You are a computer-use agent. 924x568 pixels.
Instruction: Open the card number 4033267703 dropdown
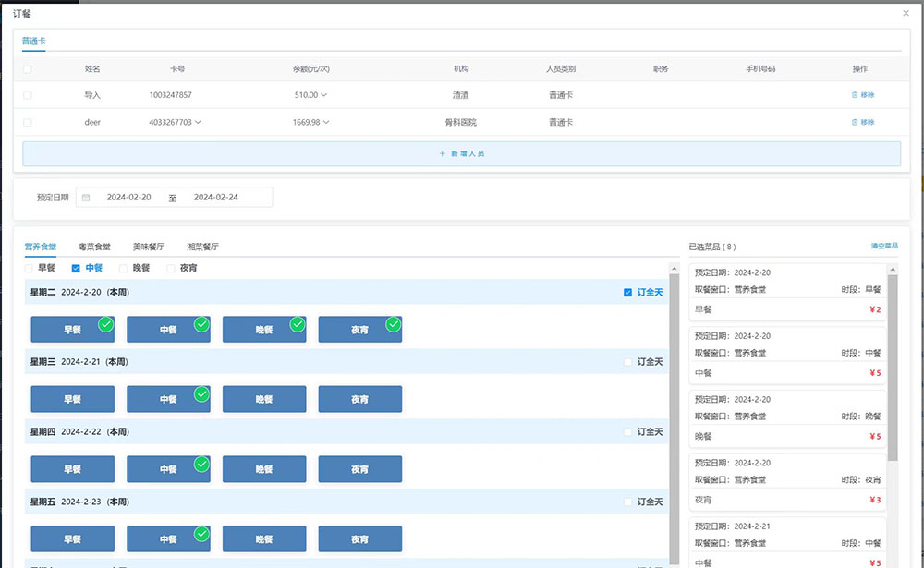[x=198, y=123]
